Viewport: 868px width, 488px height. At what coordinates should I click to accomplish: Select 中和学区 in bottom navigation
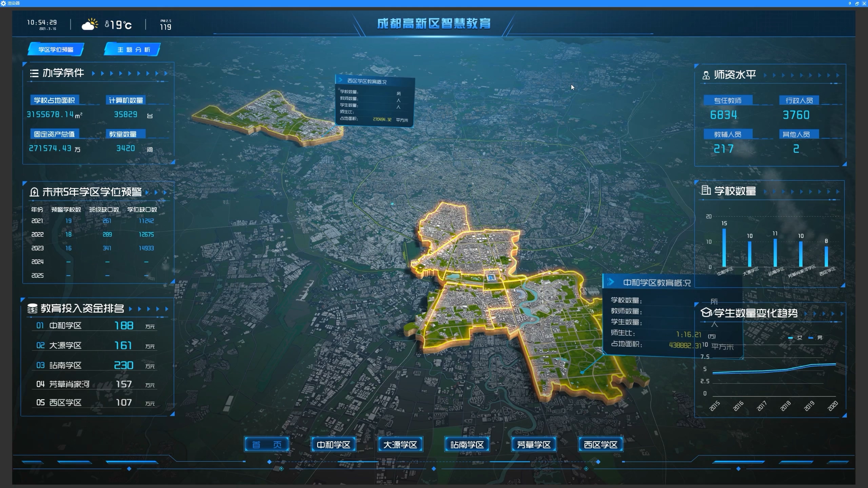tap(333, 444)
